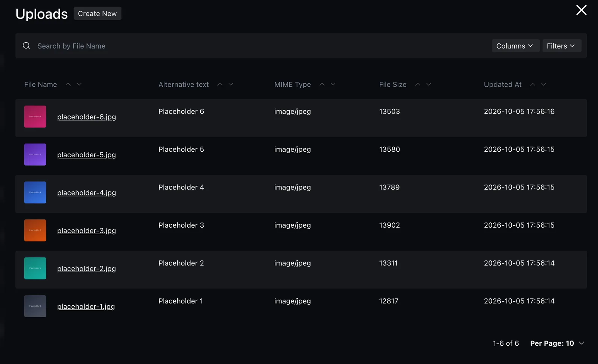Image resolution: width=598 pixels, height=364 pixels.
Task: Click the gray placeholder-1 thumbnail
Action: (x=35, y=306)
